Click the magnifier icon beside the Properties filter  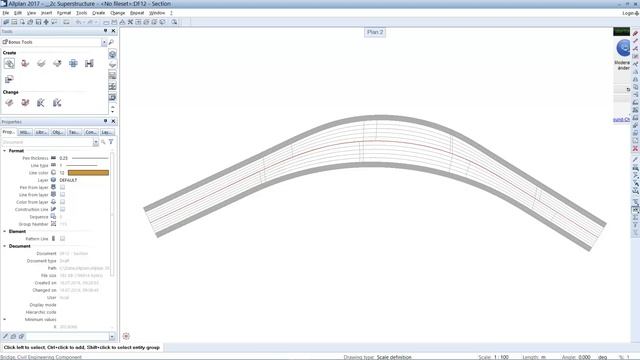(103, 142)
